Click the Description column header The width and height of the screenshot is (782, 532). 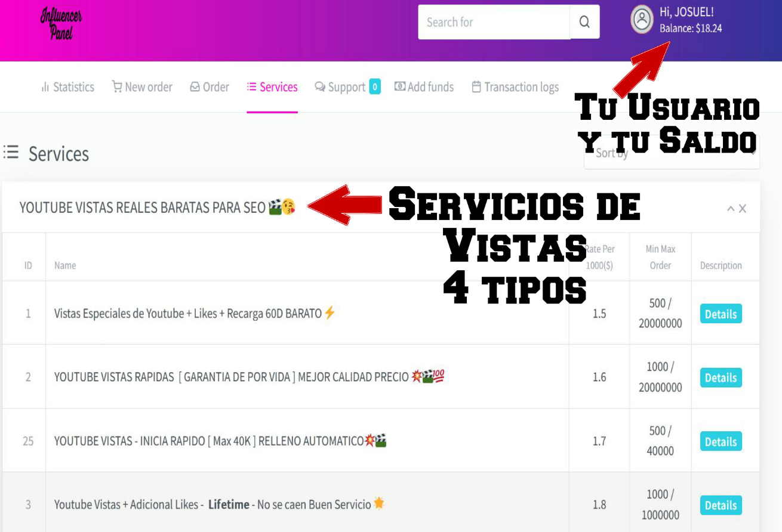tap(721, 265)
